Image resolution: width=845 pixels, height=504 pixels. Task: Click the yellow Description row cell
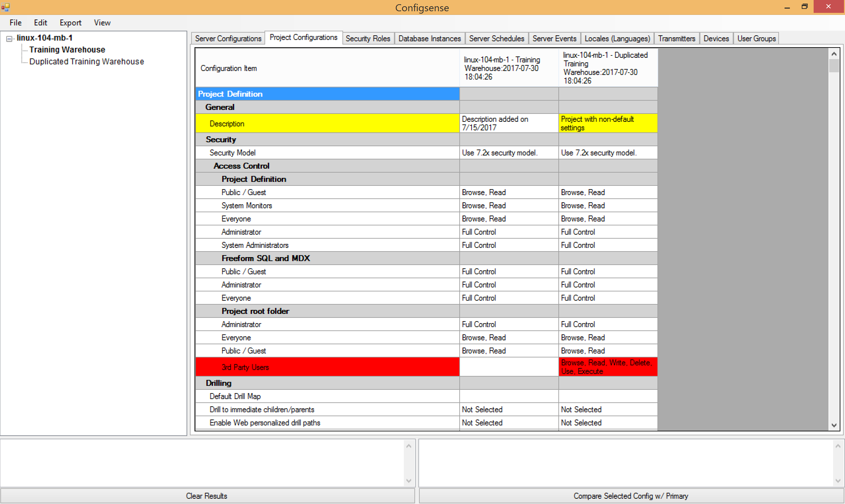327,123
